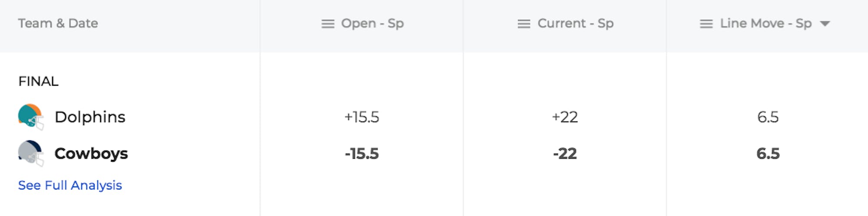Click the Dolphins team name

(90, 117)
